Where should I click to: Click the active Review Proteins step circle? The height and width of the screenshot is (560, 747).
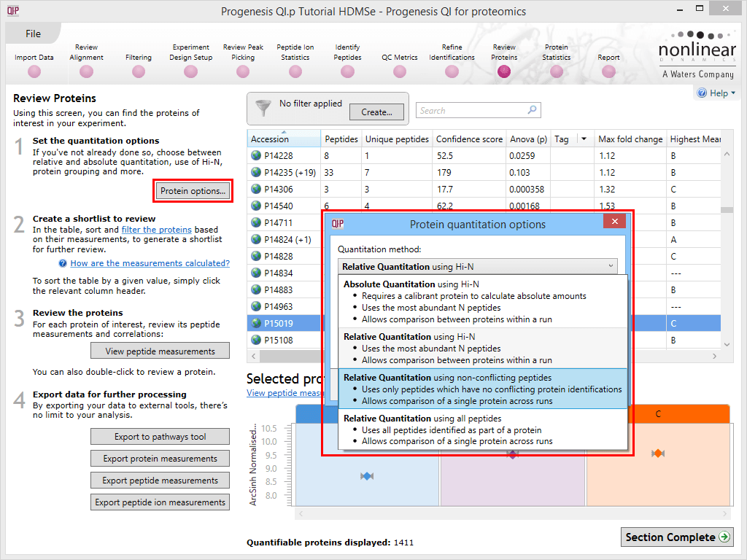pos(504,72)
